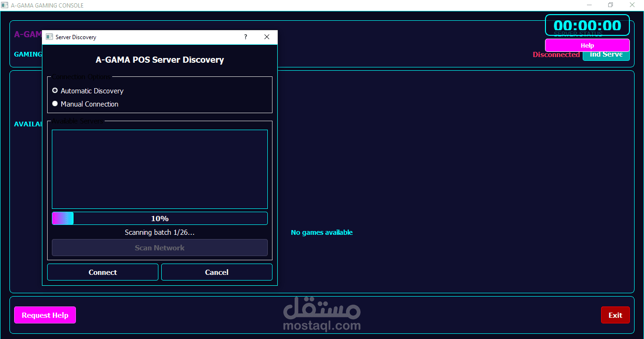Restore down the main console window
Screen dimensions: 644x339
pyautogui.click(x=611, y=5)
